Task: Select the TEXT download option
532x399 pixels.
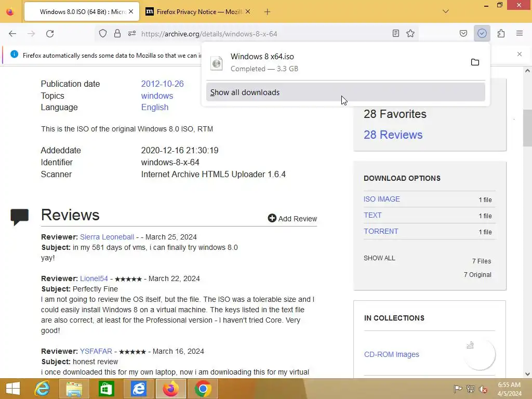Action: point(373,215)
